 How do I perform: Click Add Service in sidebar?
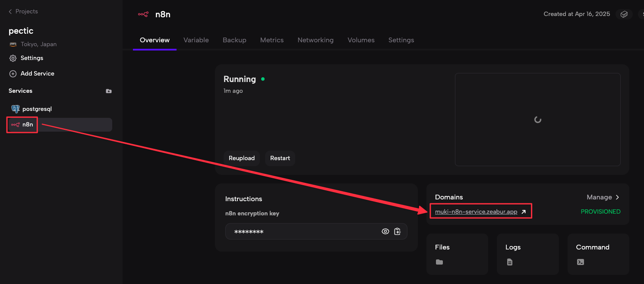point(37,73)
